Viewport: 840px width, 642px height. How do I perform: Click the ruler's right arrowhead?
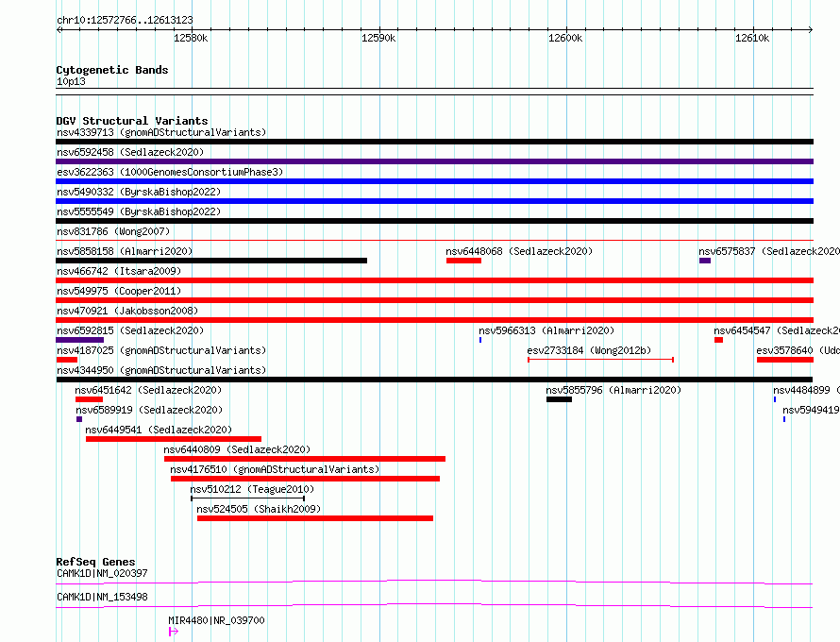tap(811, 30)
